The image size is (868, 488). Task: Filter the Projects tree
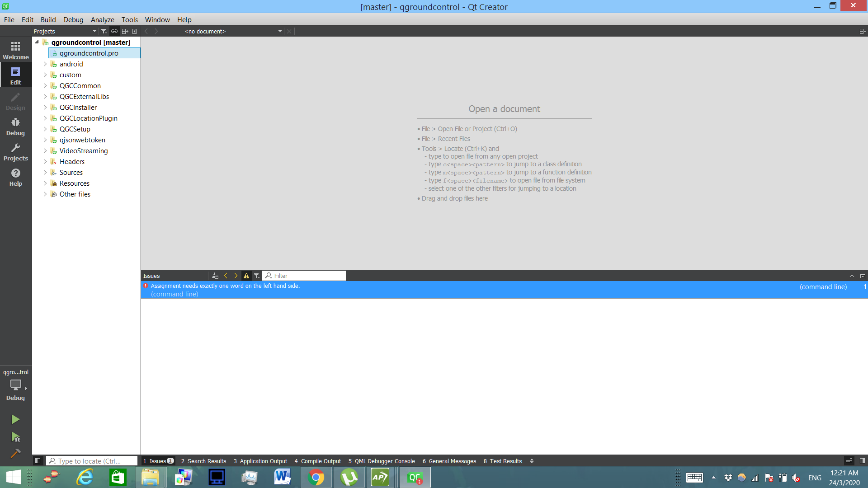click(x=104, y=31)
